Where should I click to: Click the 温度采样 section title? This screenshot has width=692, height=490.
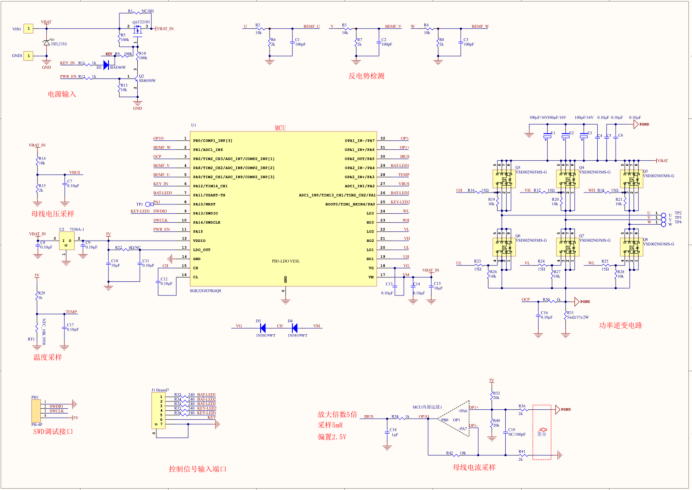48,357
